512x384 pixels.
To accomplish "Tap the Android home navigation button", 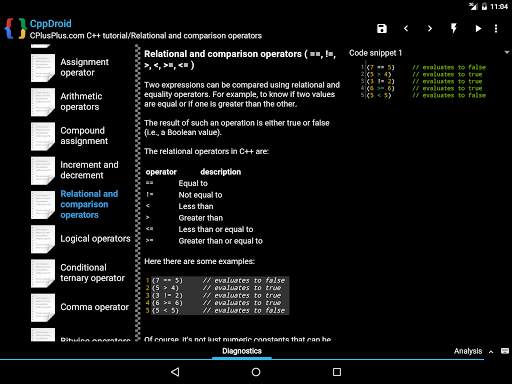I will (x=256, y=372).
